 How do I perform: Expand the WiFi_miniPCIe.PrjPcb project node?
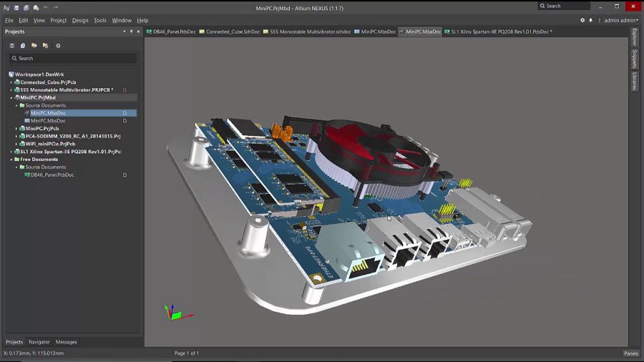coord(16,144)
